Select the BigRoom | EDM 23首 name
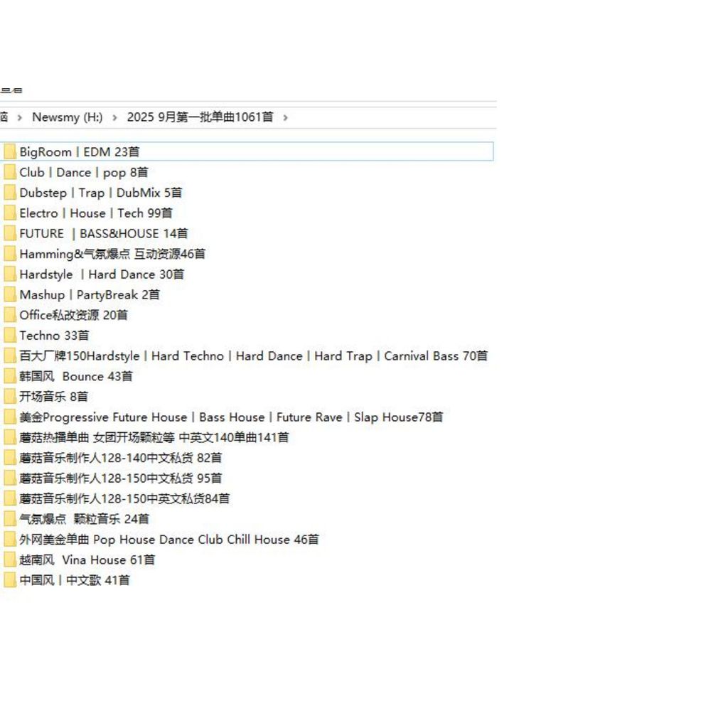The image size is (728, 728). [80, 152]
